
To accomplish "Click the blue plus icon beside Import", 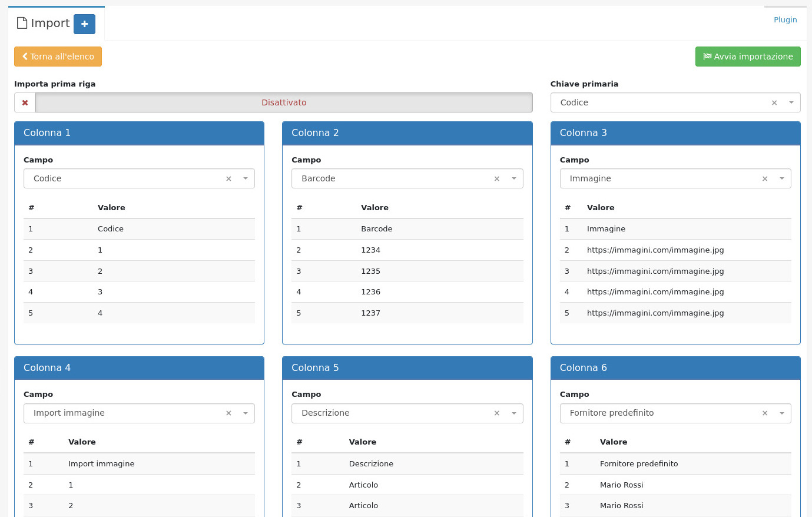I will (x=84, y=24).
